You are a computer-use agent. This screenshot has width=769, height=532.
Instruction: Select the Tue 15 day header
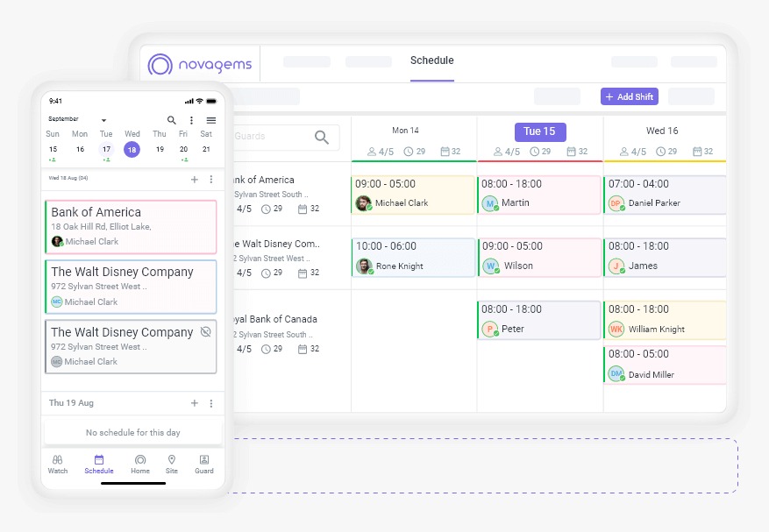click(539, 131)
